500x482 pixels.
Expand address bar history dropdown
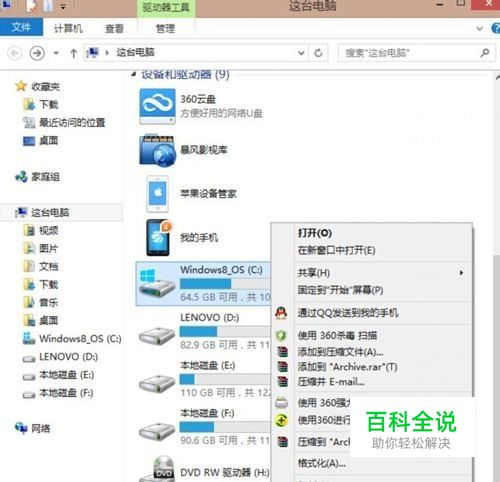(x=301, y=53)
